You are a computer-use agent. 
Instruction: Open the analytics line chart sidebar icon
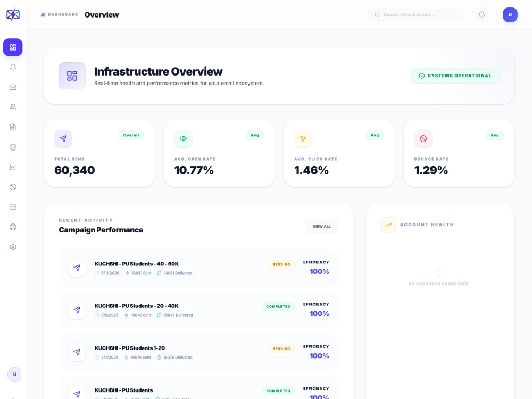pos(13,167)
